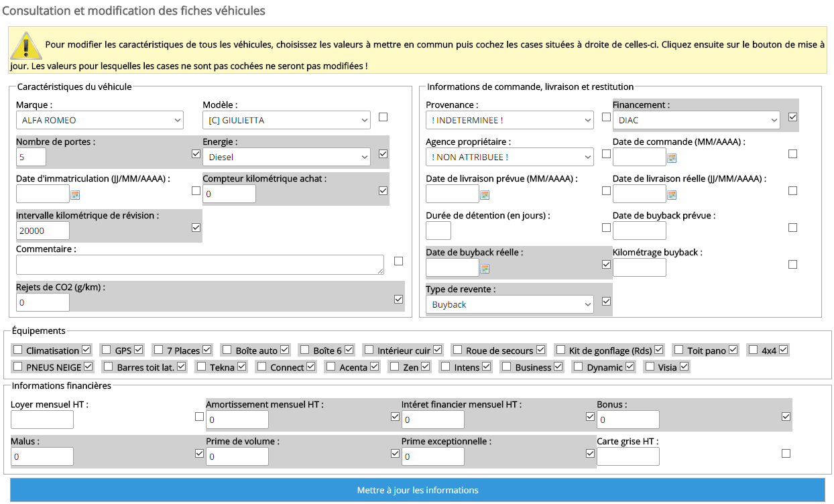The image size is (834, 504).
Task: Select the Nombre de portes field
Action: (x=31, y=157)
